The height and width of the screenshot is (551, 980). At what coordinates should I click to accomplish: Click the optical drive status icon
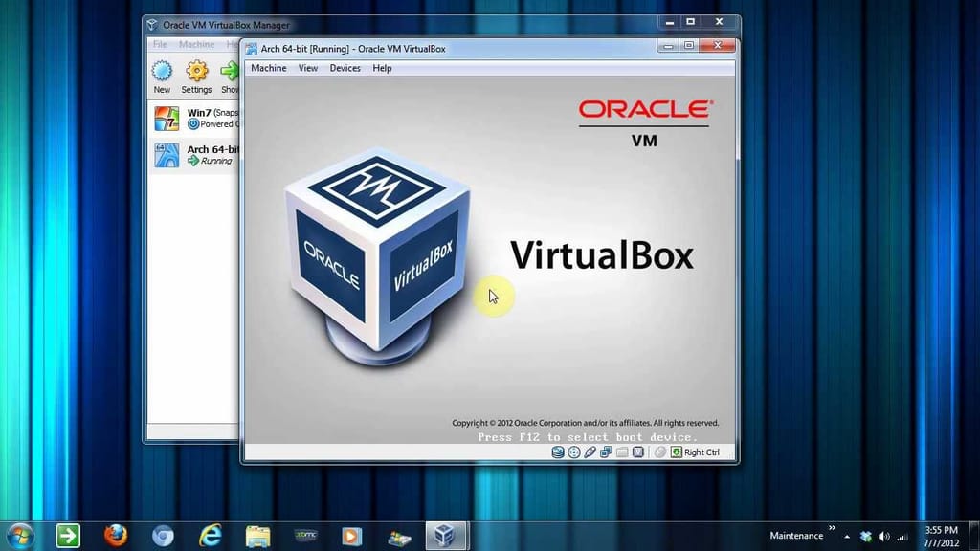coord(574,452)
